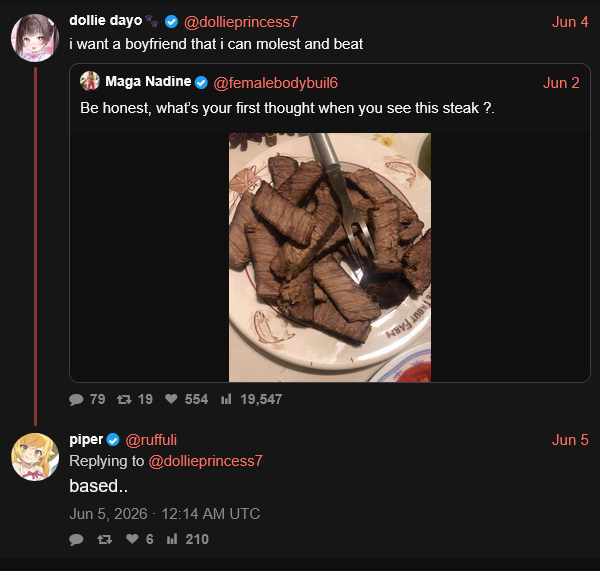The image size is (600, 571).
Task: Click the heart icon with 554 likes
Action: 171,399
